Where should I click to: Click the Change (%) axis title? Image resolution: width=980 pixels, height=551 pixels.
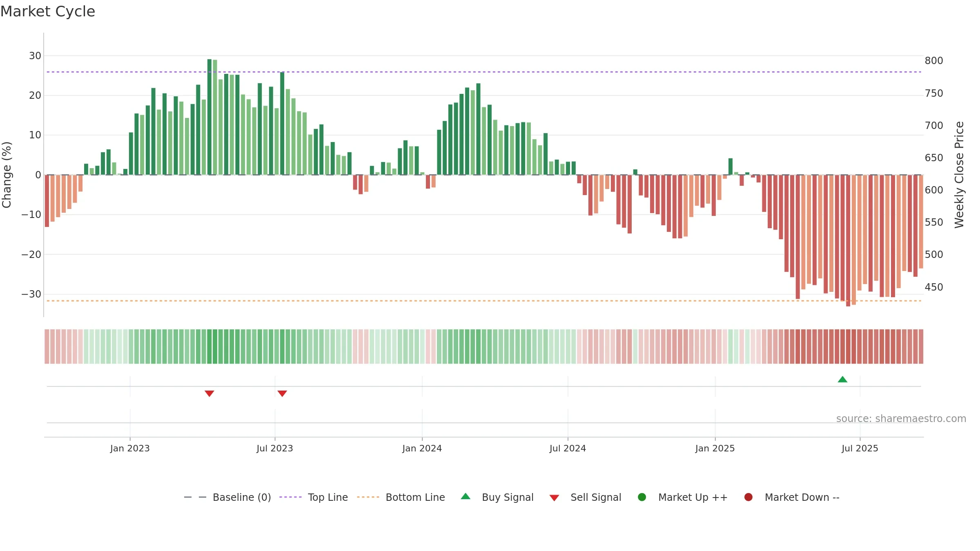point(7,175)
